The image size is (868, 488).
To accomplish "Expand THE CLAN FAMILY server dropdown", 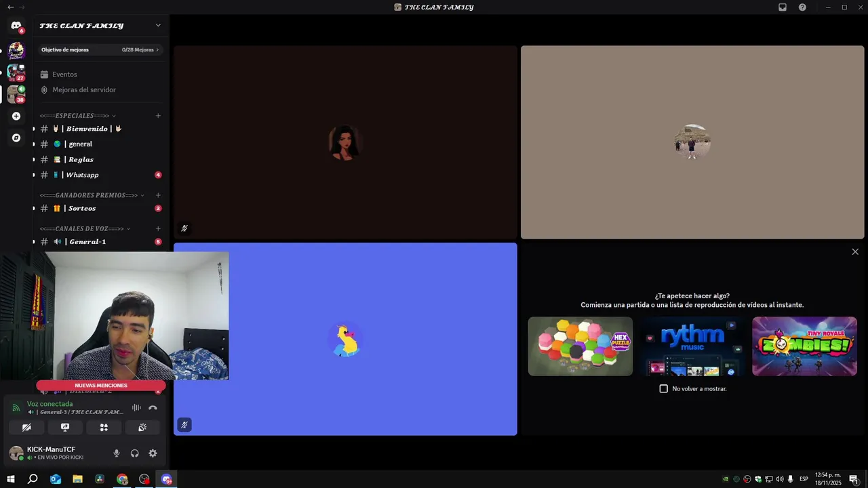I will click(x=158, y=25).
